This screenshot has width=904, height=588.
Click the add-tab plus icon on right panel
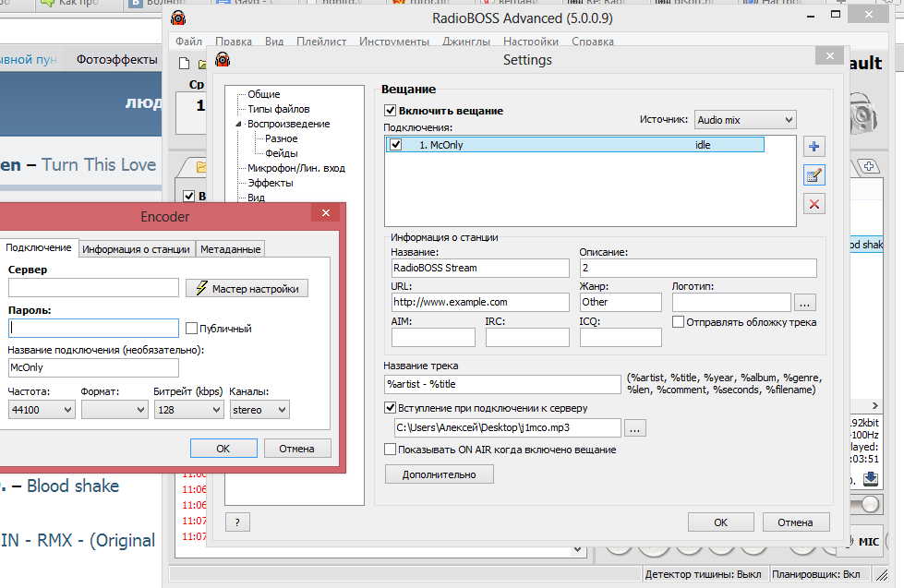869,166
